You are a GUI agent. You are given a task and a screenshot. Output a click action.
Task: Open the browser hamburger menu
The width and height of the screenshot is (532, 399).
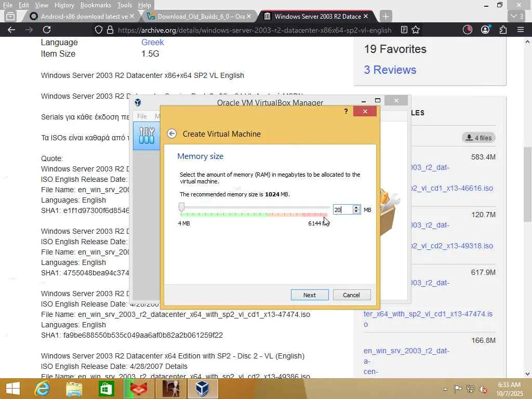[x=521, y=30]
